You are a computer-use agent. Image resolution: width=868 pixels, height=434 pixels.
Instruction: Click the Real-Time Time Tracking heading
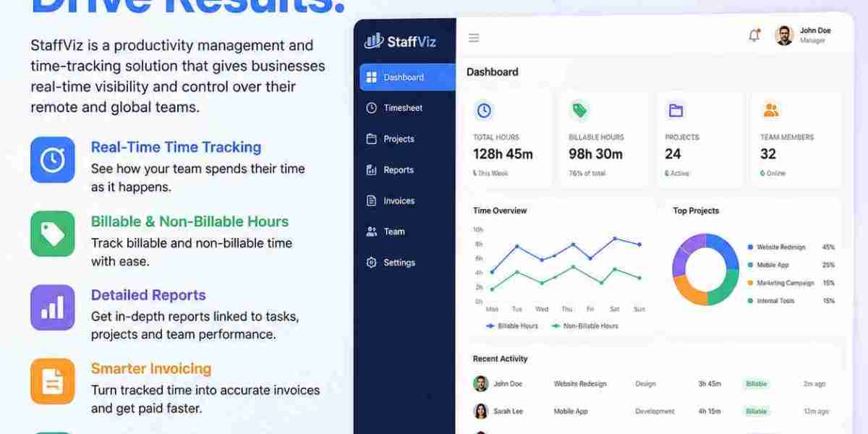click(176, 147)
